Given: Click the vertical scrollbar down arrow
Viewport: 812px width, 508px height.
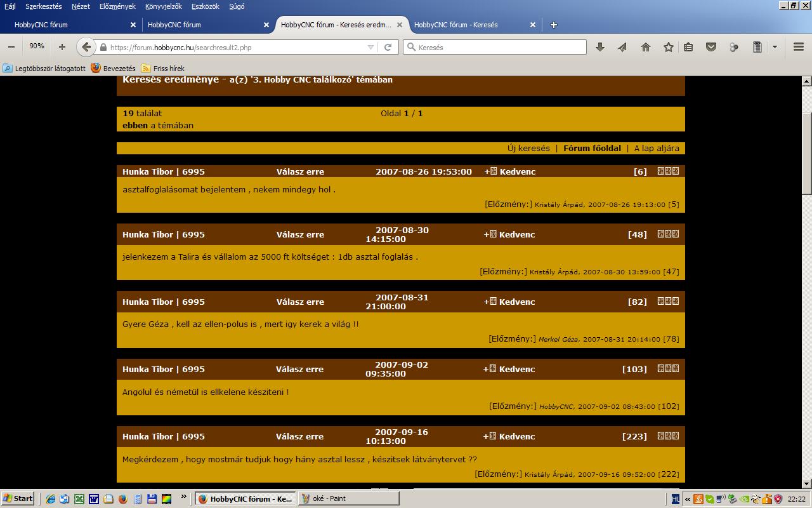Looking at the screenshot, I should [806, 483].
